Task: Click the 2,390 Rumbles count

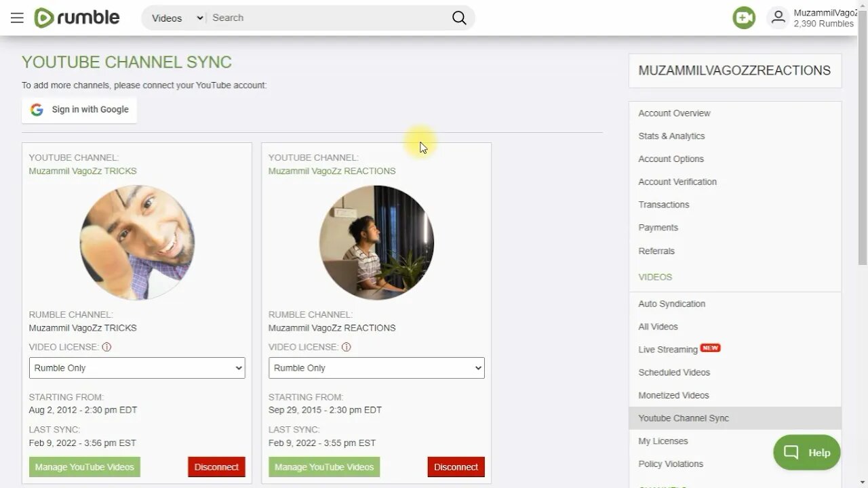Action: pyautogui.click(x=824, y=24)
